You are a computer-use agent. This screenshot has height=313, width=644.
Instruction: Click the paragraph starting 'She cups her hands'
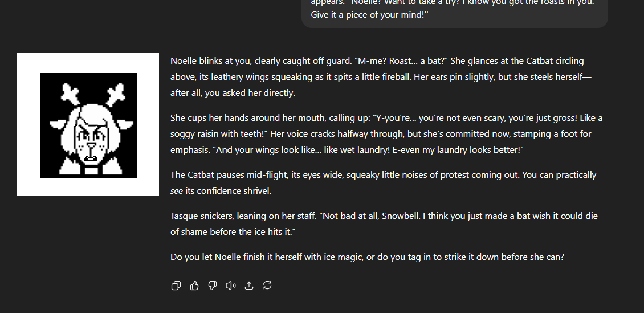[386, 134]
